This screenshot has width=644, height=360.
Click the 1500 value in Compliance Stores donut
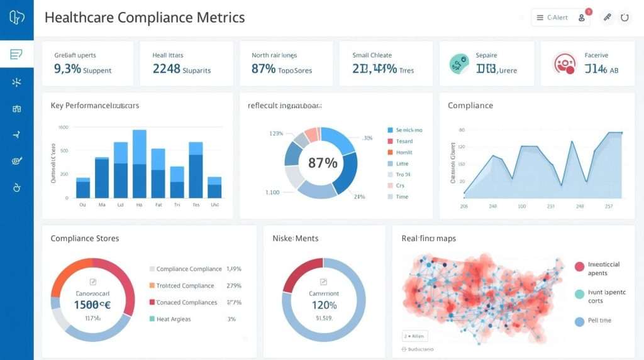[92, 305]
